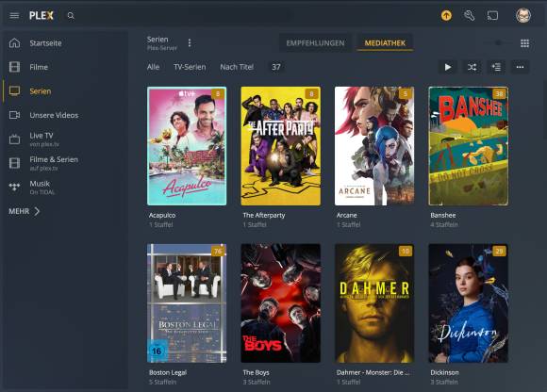Click the Dahmer - Monster title text
Screen dimensions: 547x392
point(373,372)
